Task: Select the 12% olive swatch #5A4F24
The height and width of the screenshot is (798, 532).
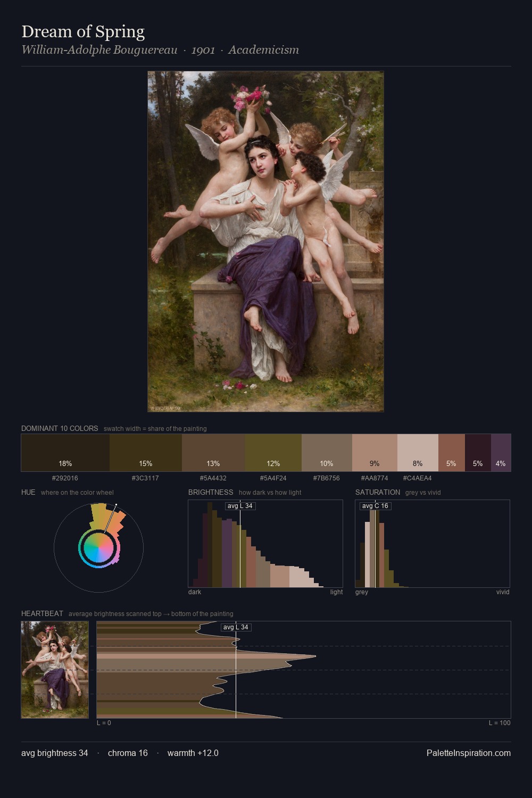Action: pos(273,453)
